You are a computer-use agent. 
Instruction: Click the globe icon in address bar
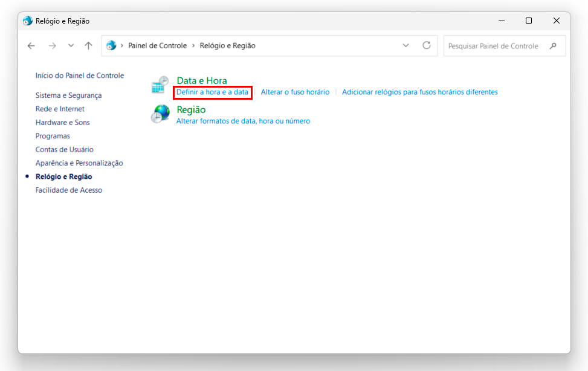tap(111, 45)
